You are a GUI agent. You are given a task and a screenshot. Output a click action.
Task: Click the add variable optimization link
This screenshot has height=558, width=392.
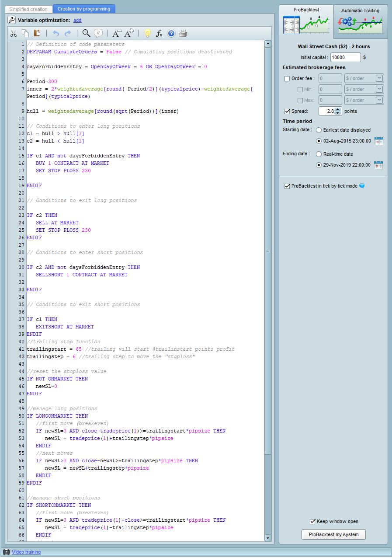77,20
